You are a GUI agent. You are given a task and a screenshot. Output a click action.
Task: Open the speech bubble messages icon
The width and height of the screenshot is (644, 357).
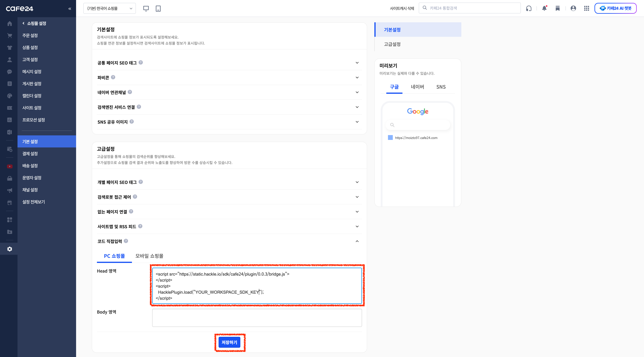coord(10,72)
